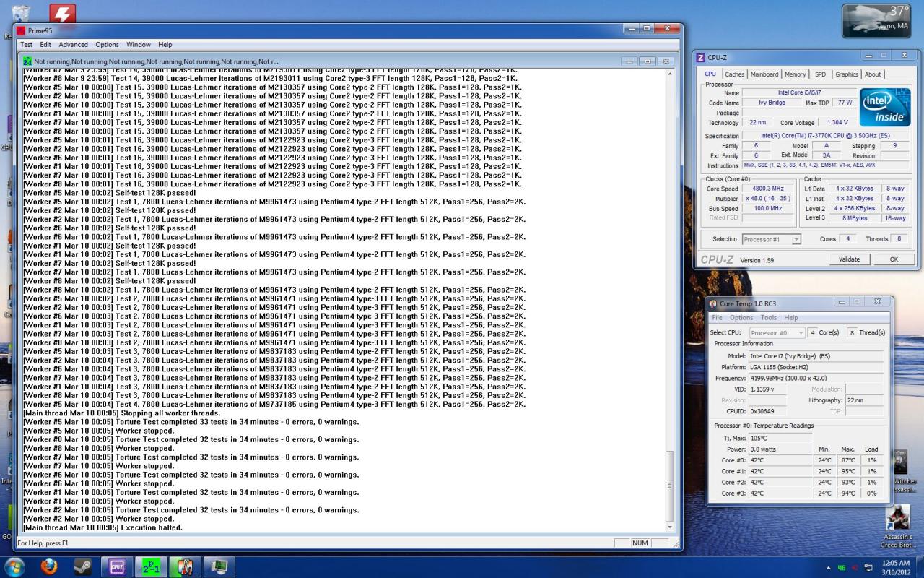
Task: Click the Core Temp title bar icon
Action: pos(713,303)
